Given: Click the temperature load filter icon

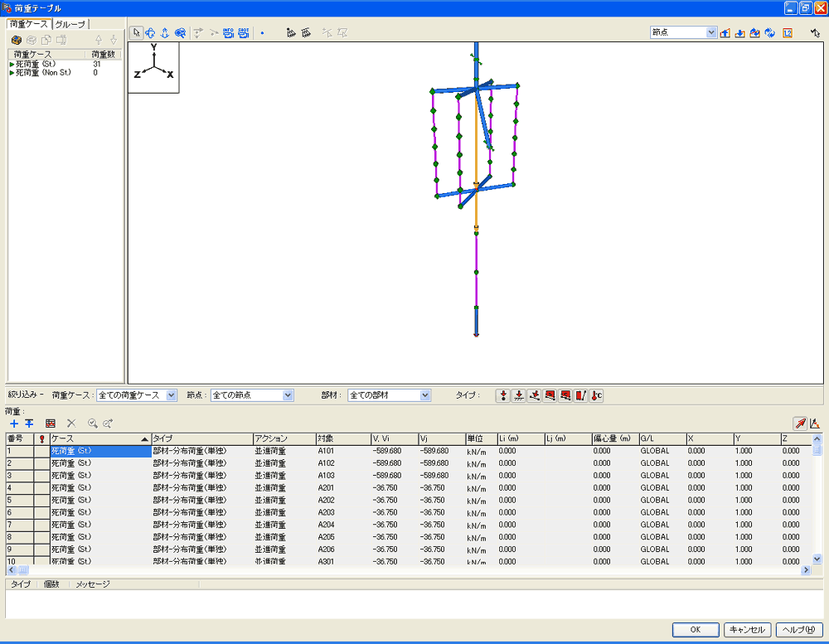Looking at the screenshot, I should point(596,395).
